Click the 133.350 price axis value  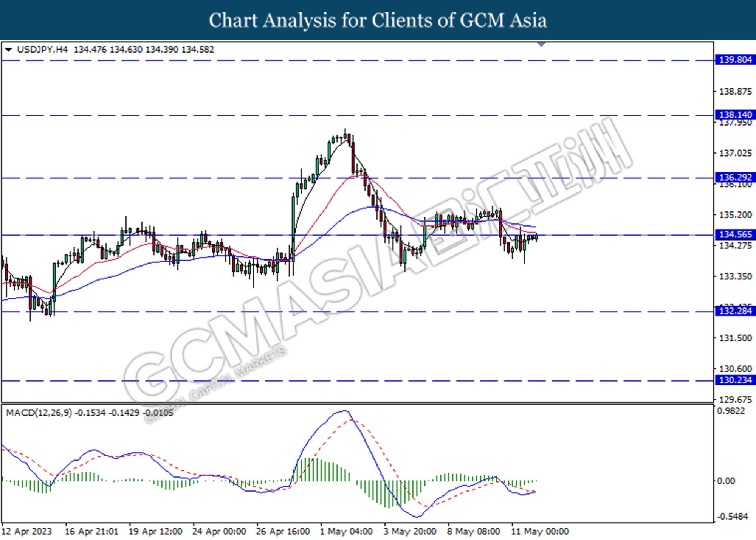coord(735,276)
